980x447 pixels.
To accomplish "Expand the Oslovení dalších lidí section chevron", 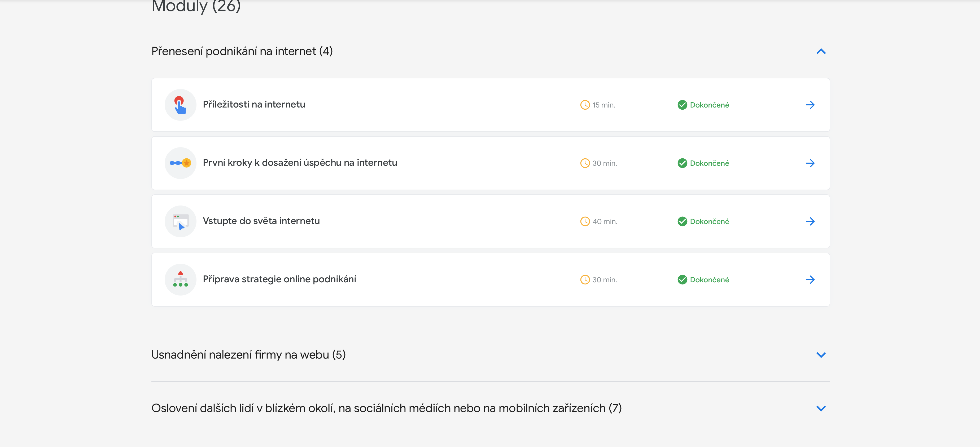I will click(x=821, y=409).
